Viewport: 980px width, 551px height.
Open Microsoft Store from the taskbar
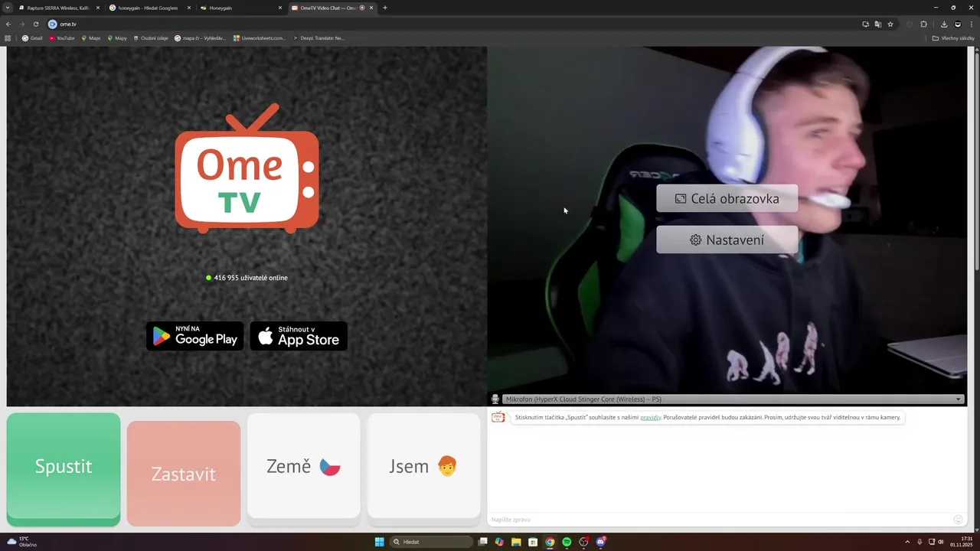point(533,542)
